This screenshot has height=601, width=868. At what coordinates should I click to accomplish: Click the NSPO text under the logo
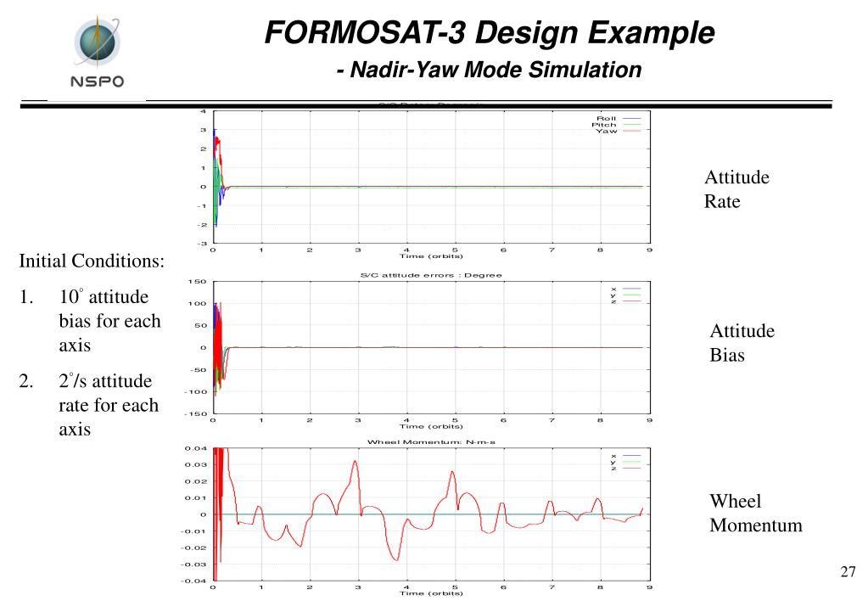98,81
